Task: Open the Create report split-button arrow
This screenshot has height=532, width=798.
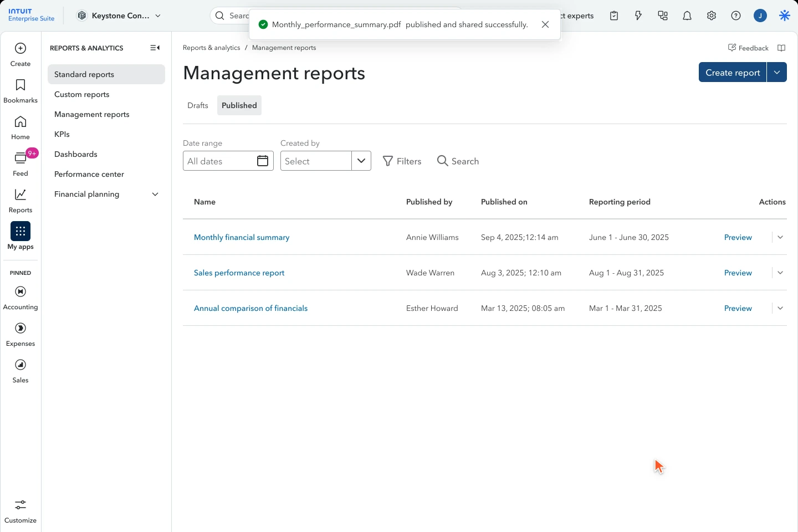Action: (777, 72)
